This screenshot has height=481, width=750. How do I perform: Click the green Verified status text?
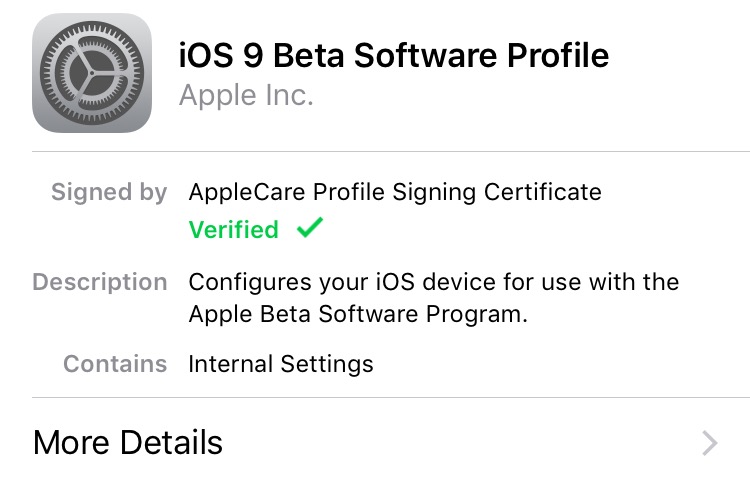234,230
